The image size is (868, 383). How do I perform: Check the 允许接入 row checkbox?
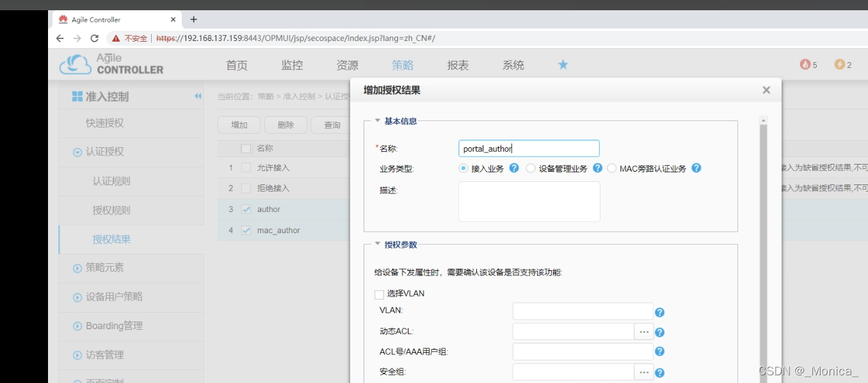pos(246,168)
